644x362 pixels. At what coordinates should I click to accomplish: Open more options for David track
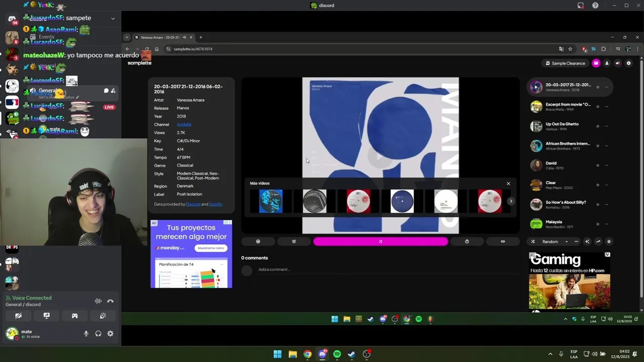[x=606, y=165]
